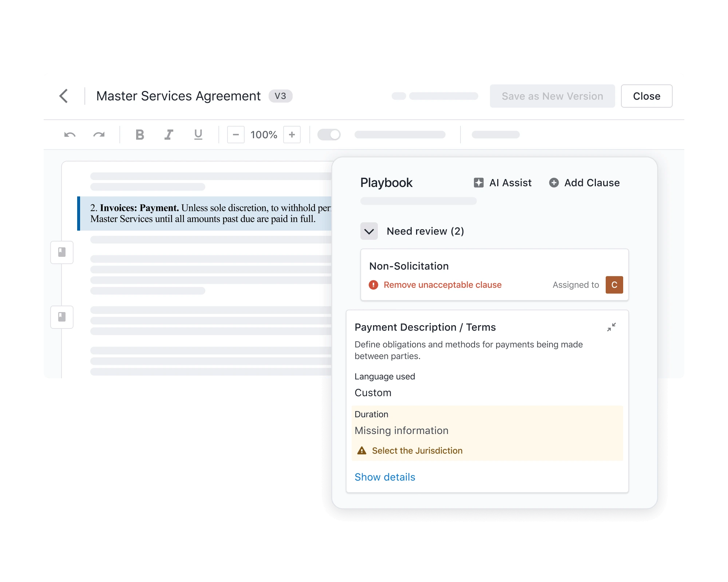The width and height of the screenshot is (728, 582).
Task: Click Save as New Version
Action: pyautogui.click(x=552, y=96)
